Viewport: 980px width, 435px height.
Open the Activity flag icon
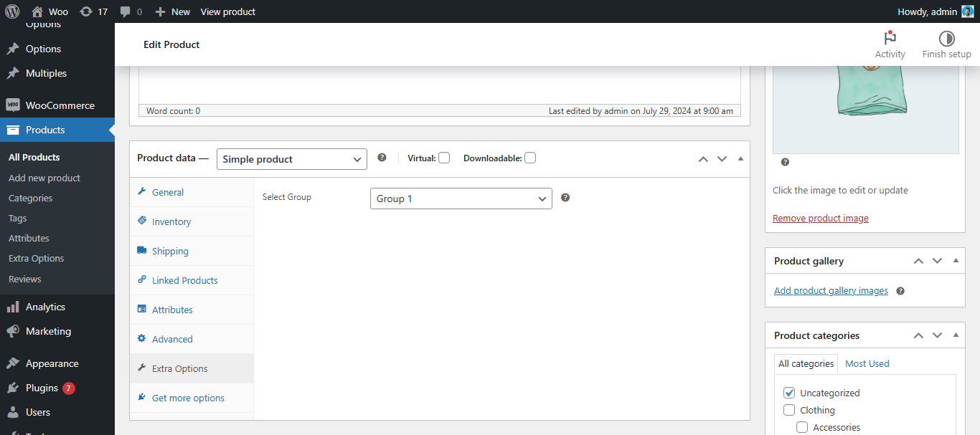pyautogui.click(x=890, y=38)
